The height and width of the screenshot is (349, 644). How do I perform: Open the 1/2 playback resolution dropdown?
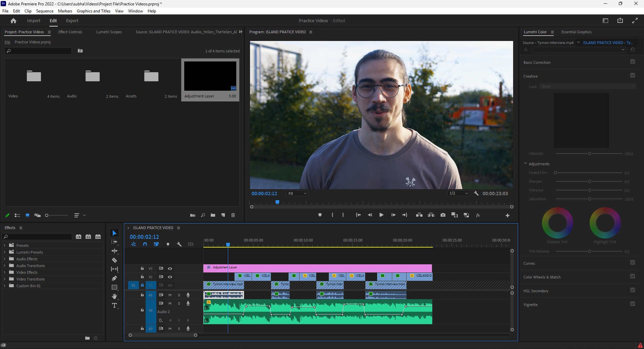click(458, 193)
